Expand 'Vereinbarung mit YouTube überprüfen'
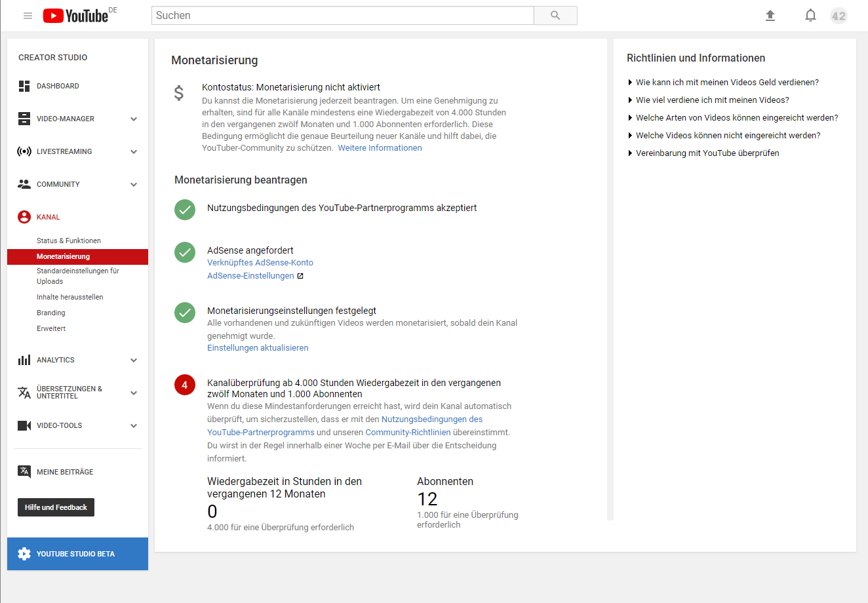Image resolution: width=868 pixels, height=603 pixels. pos(707,153)
